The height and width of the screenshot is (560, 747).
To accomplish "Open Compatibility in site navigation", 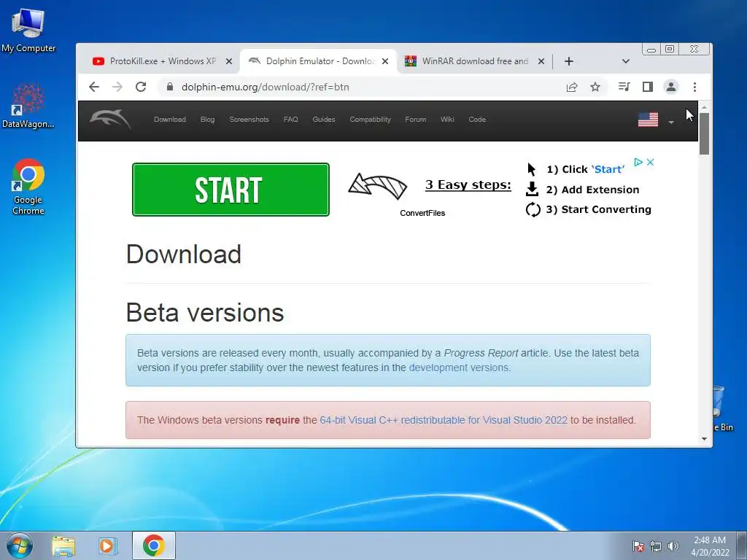I will click(x=370, y=120).
